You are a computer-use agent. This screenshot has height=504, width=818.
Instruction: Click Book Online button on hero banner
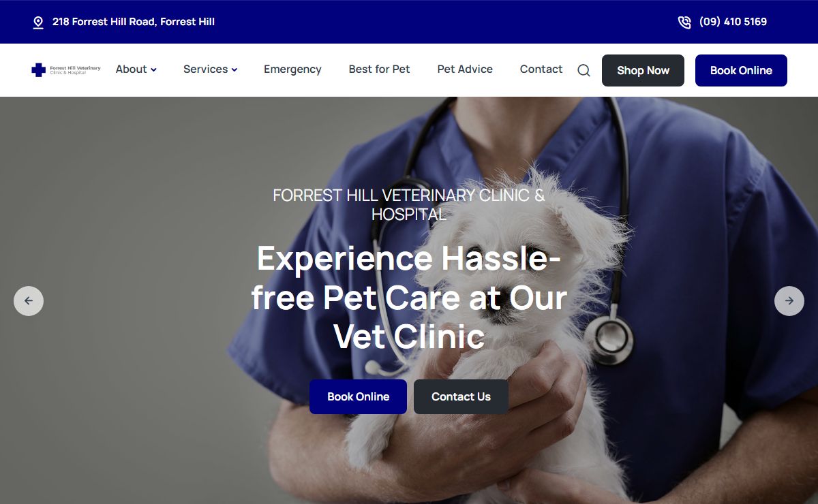click(358, 396)
